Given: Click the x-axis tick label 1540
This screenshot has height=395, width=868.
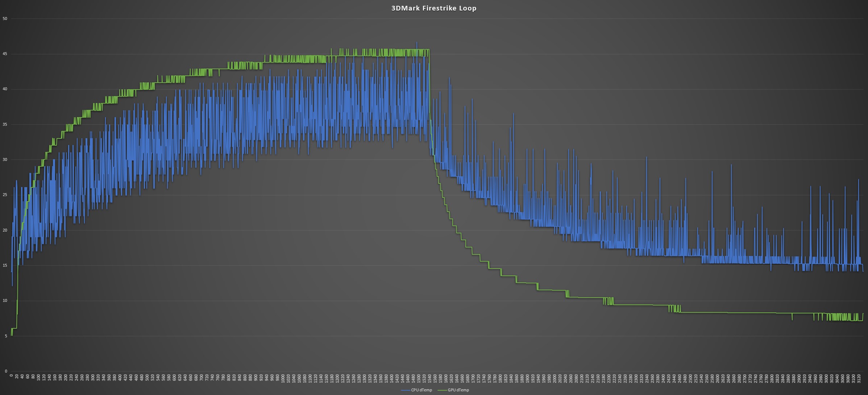Looking at the screenshot, I should point(430,379).
